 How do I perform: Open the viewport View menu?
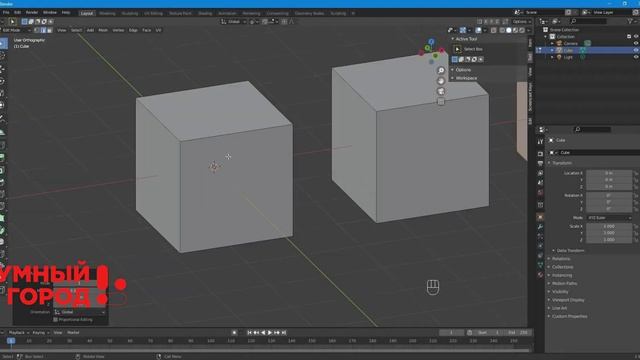click(x=62, y=30)
